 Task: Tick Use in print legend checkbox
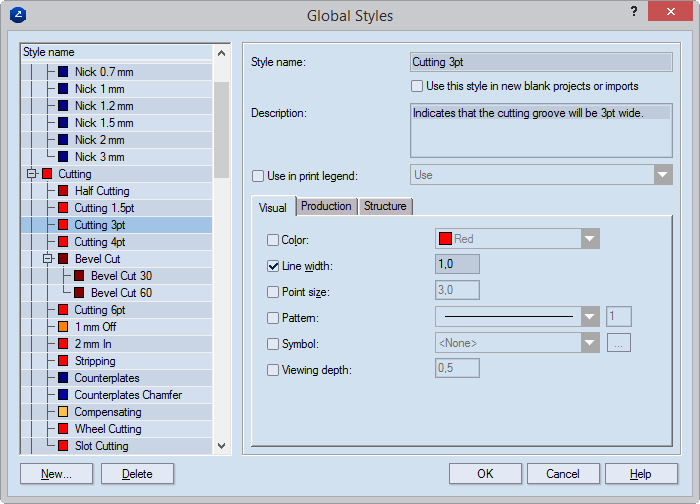[258, 176]
